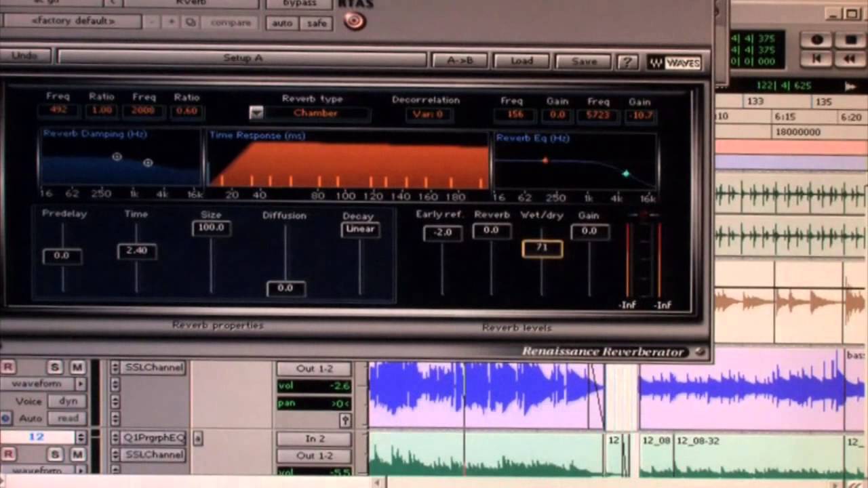868x488 pixels.
Task: Open the dyn voice selector
Action: coord(68,401)
